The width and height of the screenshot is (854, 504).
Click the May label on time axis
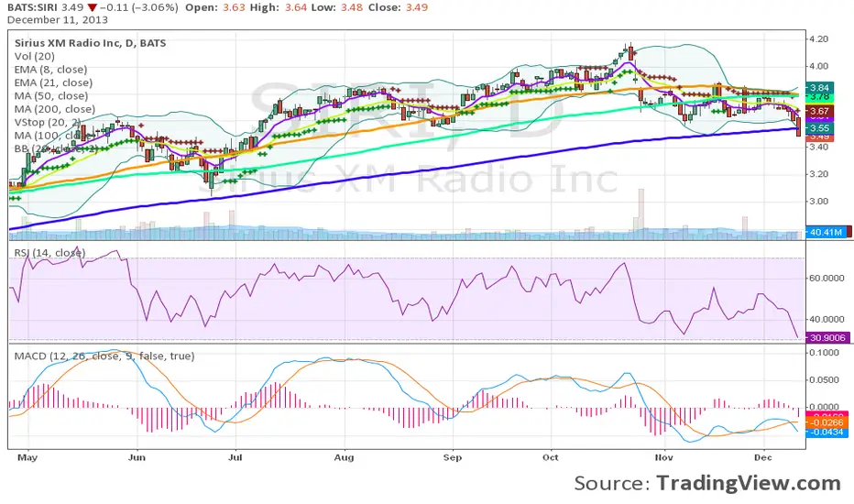pyautogui.click(x=27, y=457)
